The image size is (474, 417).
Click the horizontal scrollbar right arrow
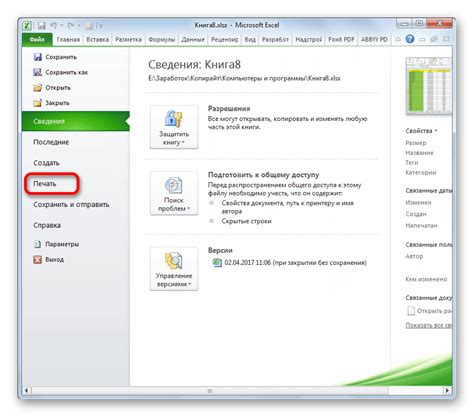447,390
